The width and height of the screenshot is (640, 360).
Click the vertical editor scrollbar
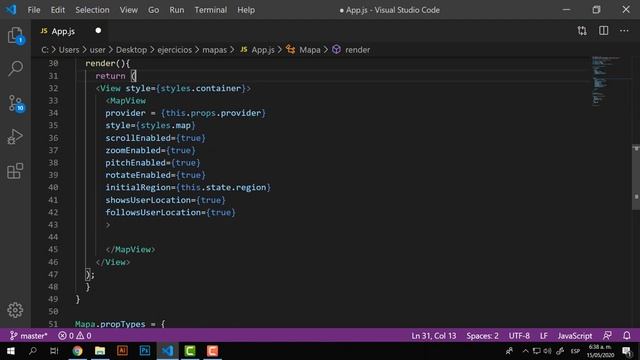click(x=636, y=178)
